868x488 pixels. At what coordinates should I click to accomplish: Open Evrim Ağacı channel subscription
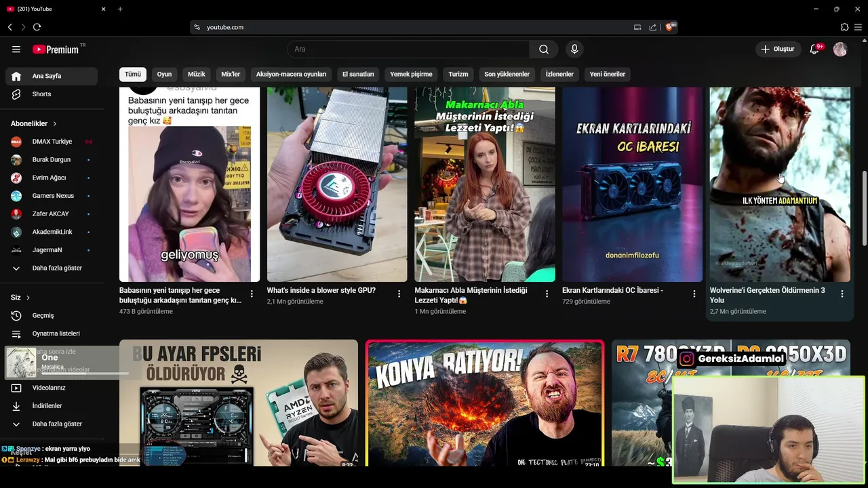click(52, 178)
